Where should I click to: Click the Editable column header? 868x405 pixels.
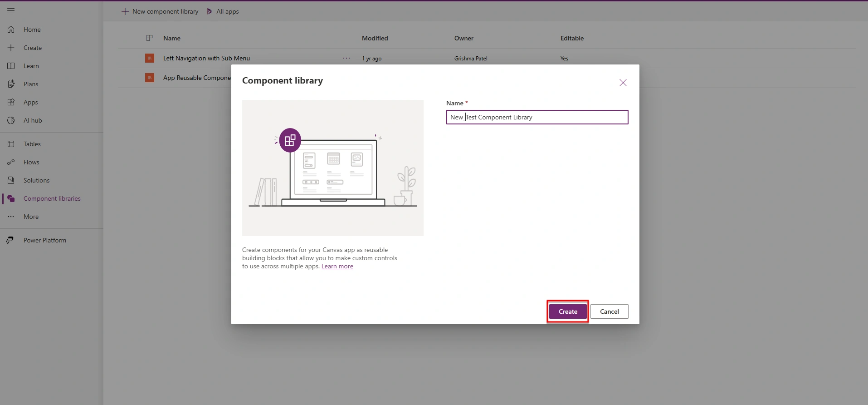[x=572, y=38]
